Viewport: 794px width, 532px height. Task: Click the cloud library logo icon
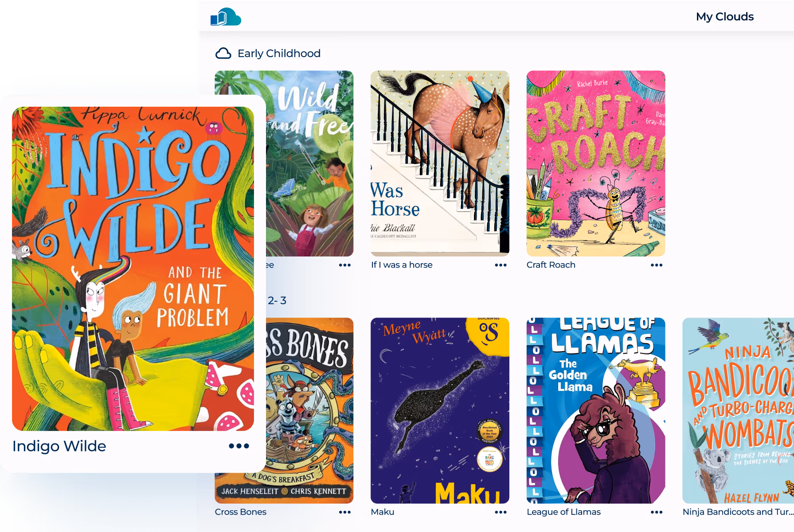pyautogui.click(x=226, y=17)
